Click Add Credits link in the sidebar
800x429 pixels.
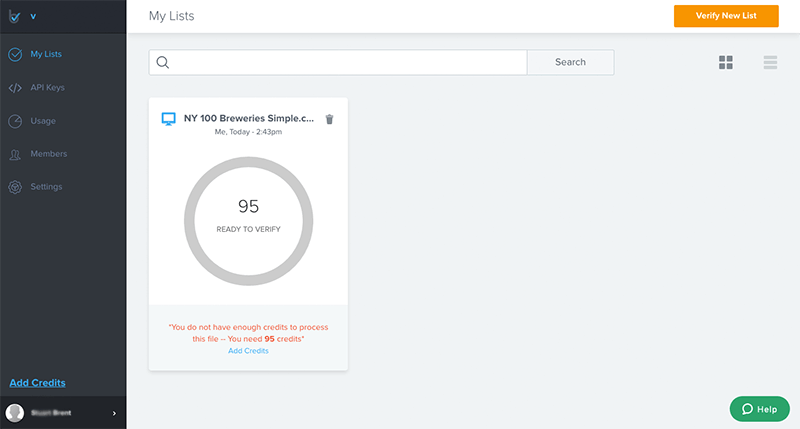click(37, 383)
